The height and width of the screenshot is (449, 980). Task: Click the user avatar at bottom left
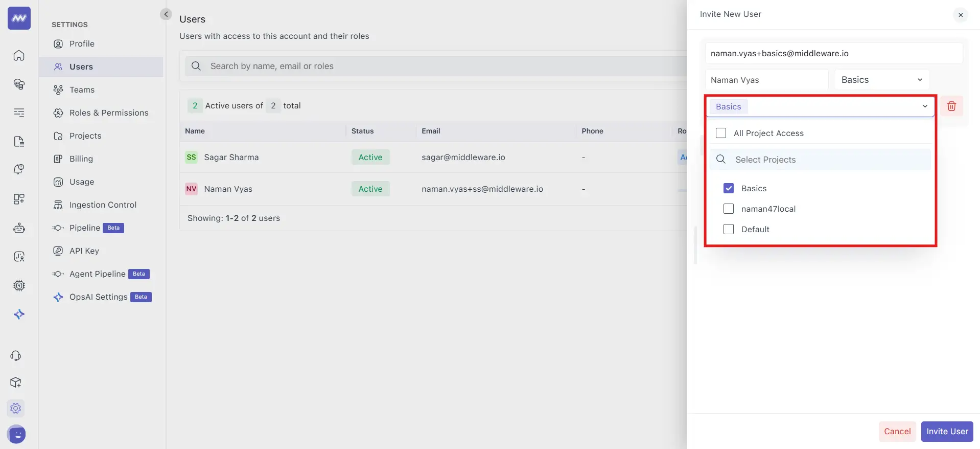(17, 434)
